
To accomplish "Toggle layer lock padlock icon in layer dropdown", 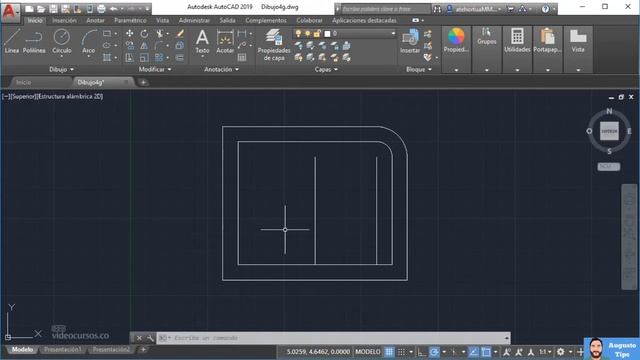I will coord(317,33).
